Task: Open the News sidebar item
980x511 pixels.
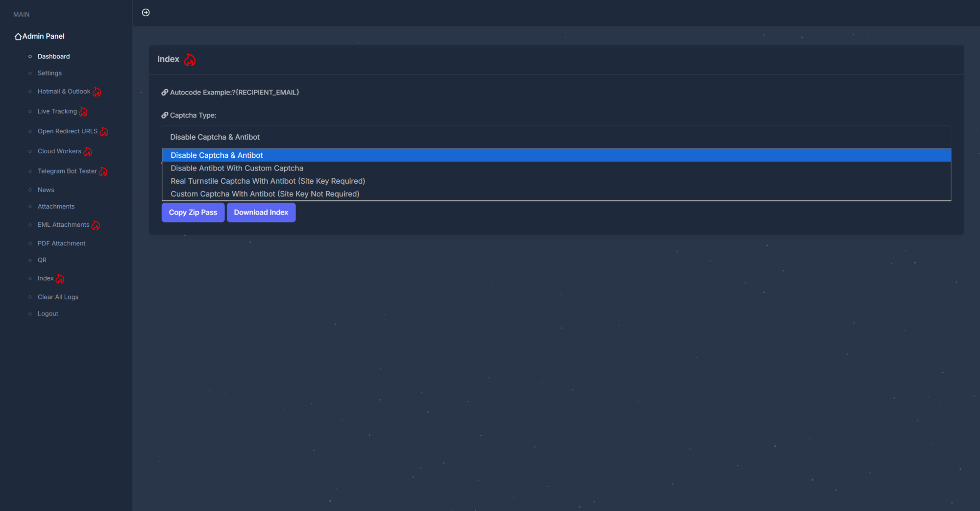Action: click(46, 190)
